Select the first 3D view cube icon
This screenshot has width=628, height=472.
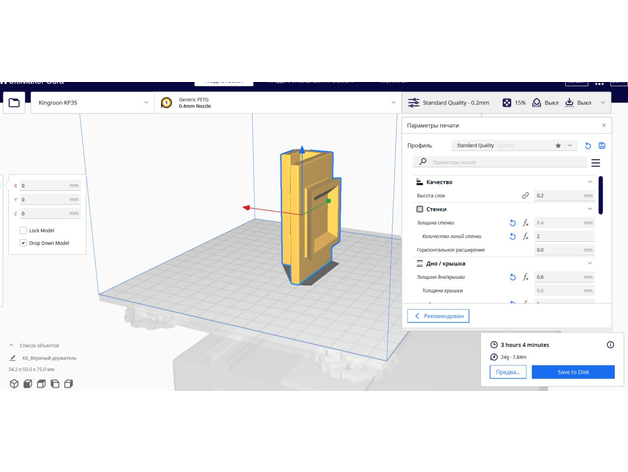click(14, 384)
